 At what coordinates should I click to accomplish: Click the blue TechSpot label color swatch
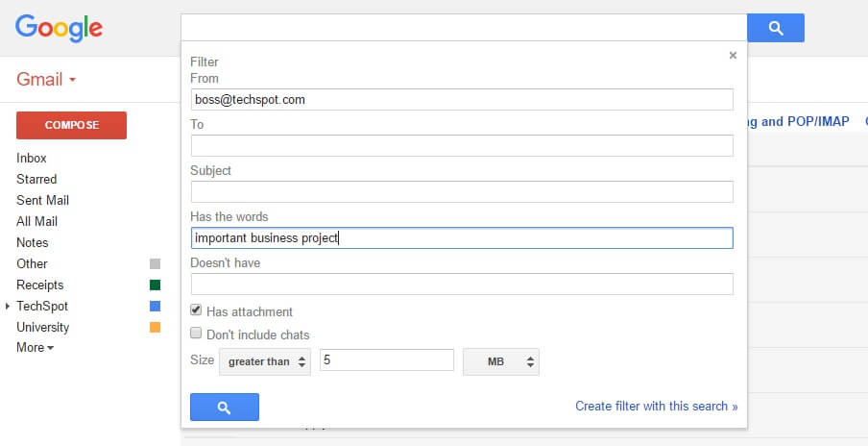[155, 306]
